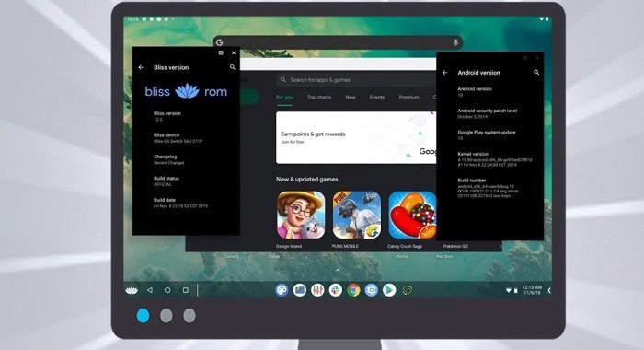This screenshot has width=644, height=350.
Task: Launch Play Store from the taskbar
Action: [x=389, y=290]
